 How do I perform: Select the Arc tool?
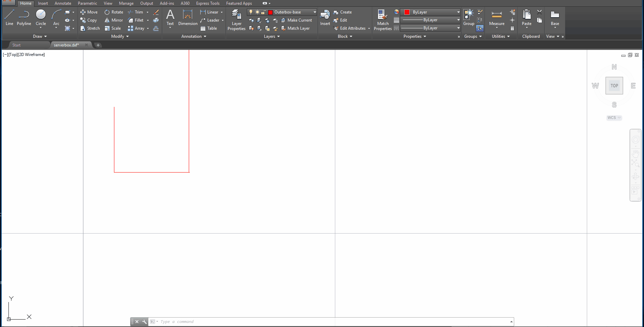coord(56,18)
